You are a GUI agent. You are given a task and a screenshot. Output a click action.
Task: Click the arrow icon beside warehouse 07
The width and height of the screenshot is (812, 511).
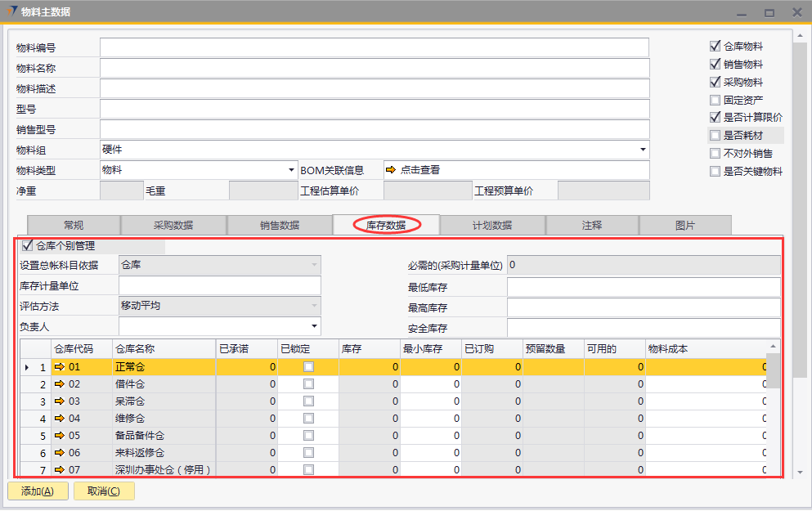[x=60, y=470]
